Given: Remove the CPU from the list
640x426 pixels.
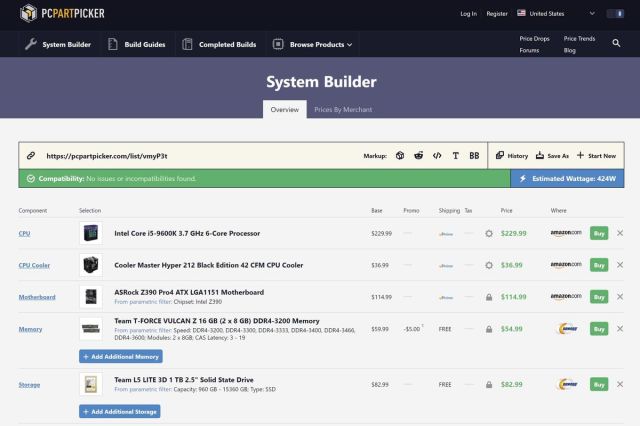Looking at the screenshot, I should tap(620, 233).
